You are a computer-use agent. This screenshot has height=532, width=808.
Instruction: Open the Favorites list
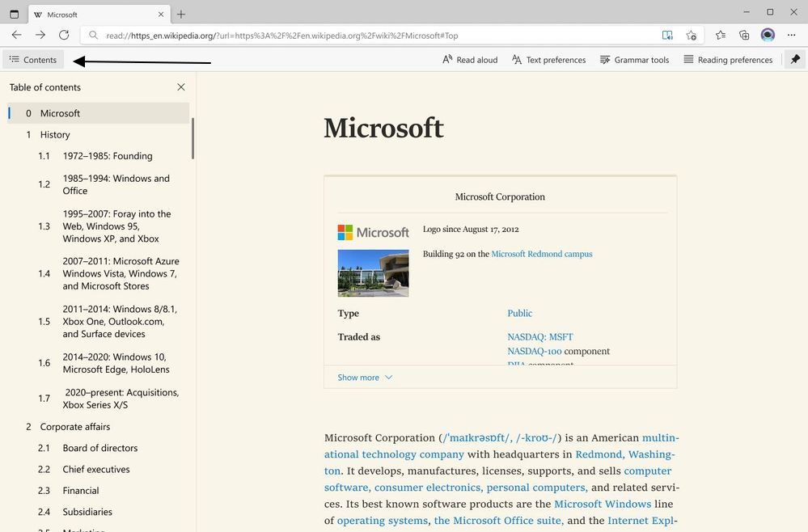tap(721, 35)
